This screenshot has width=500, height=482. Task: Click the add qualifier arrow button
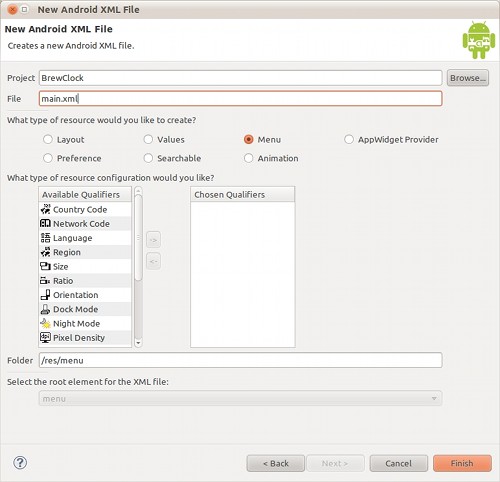pos(153,240)
